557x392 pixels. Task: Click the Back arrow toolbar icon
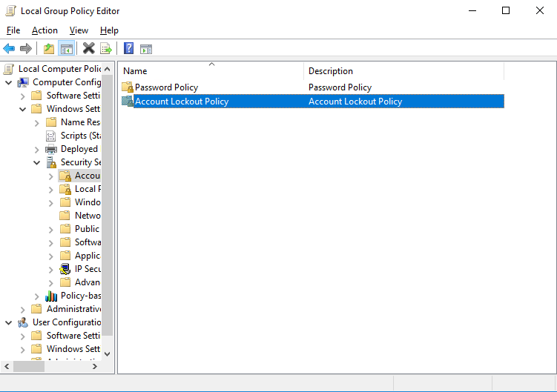click(x=9, y=49)
